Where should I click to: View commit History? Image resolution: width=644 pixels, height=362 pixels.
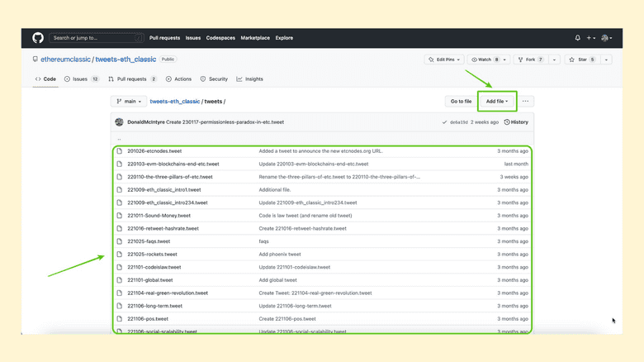click(516, 122)
